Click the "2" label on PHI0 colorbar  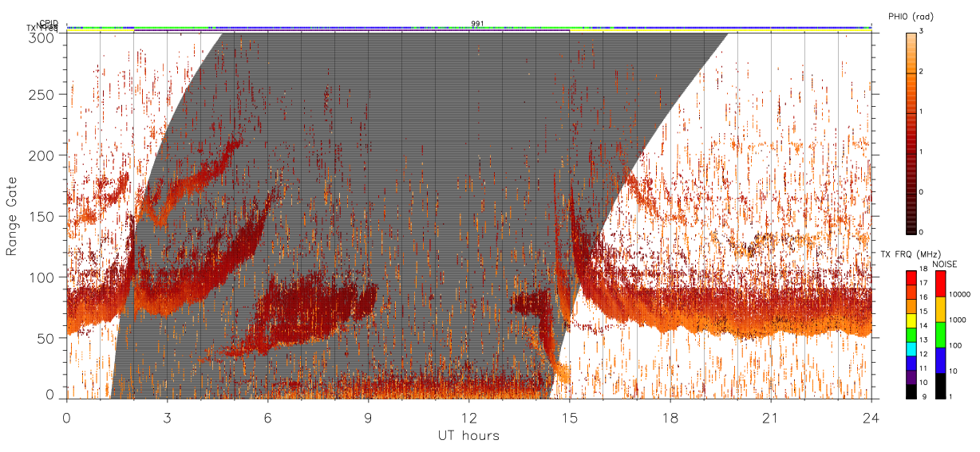923,72
